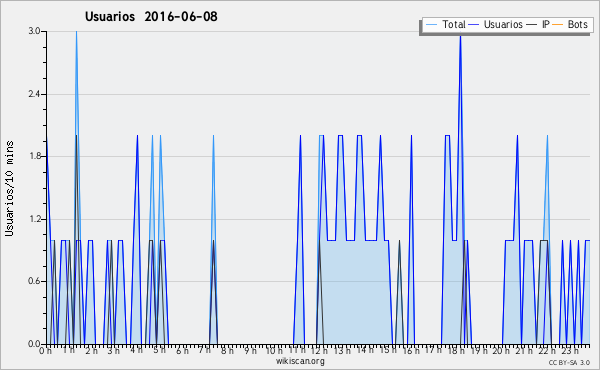The height and width of the screenshot is (370, 600).
Task: Click the Usuarios peak of 3.0 after 18 h
Action: (460, 38)
